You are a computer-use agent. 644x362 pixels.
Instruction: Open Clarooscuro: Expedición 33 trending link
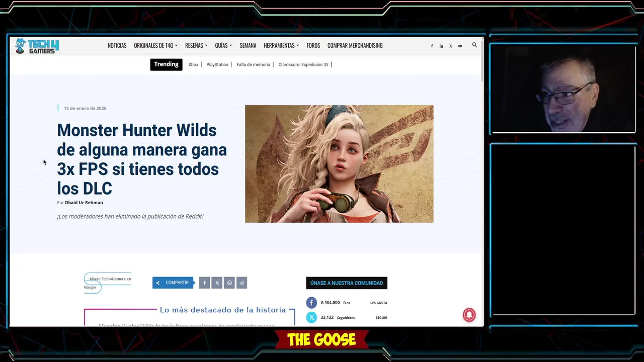[x=303, y=64]
